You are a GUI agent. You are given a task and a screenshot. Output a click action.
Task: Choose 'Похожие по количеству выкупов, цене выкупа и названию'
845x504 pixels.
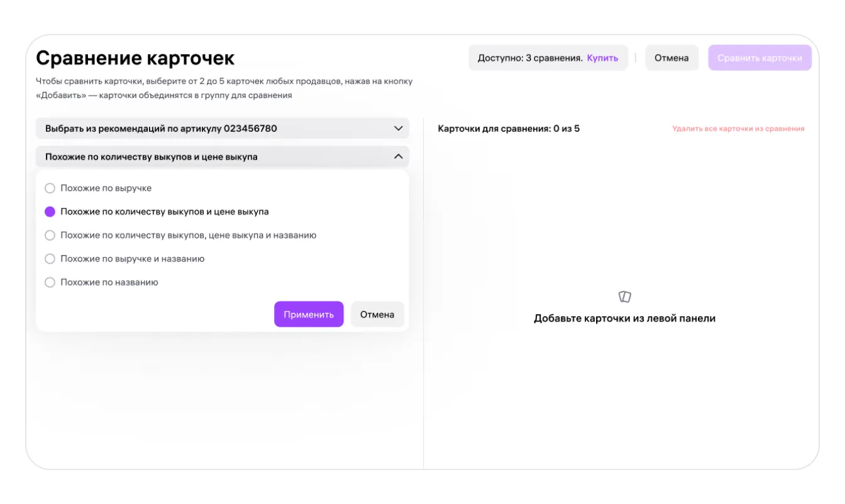coord(50,235)
